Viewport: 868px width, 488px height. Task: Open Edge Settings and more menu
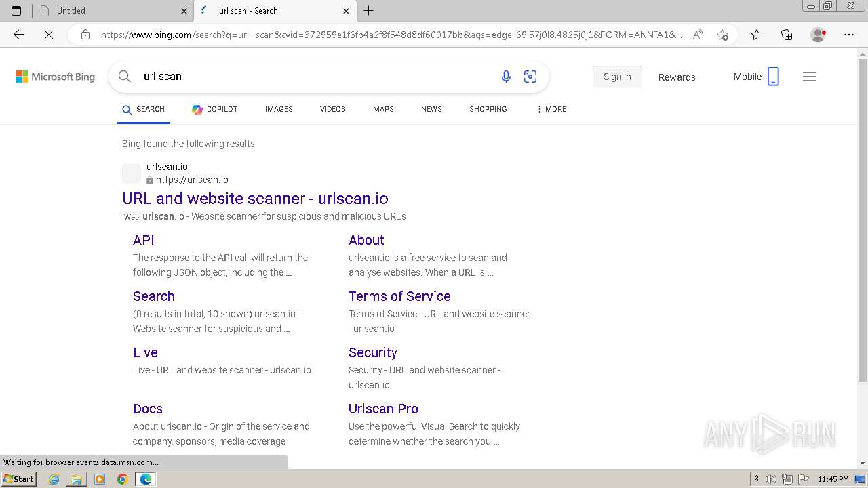click(849, 35)
